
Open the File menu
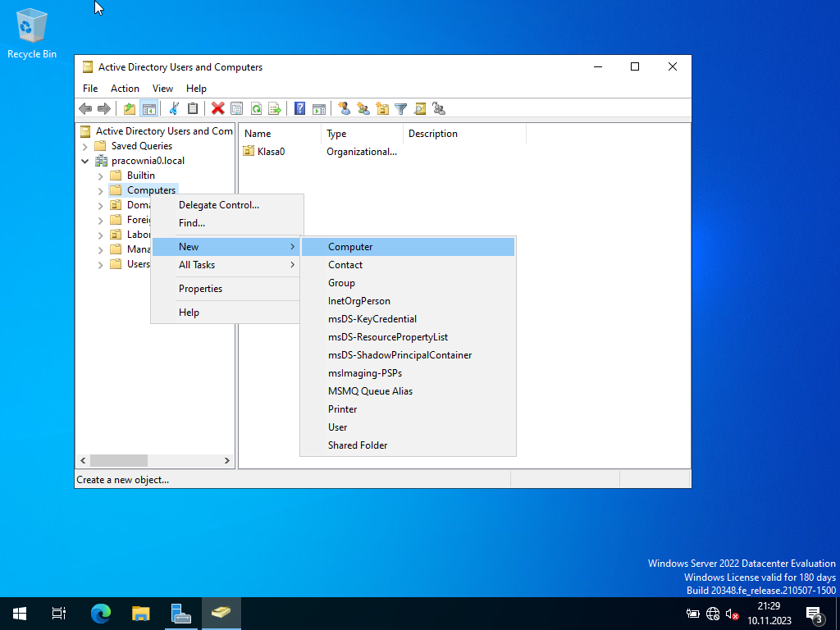(90, 89)
